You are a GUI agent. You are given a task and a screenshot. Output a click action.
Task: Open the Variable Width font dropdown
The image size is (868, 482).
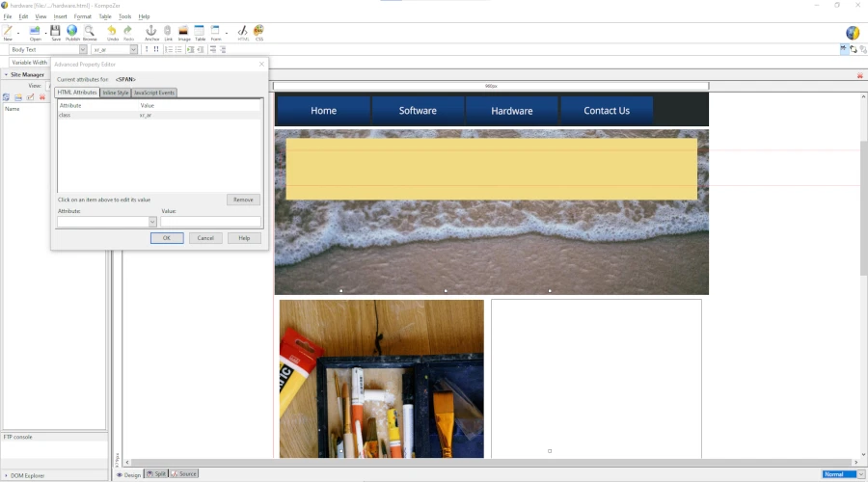[x=29, y=63]
